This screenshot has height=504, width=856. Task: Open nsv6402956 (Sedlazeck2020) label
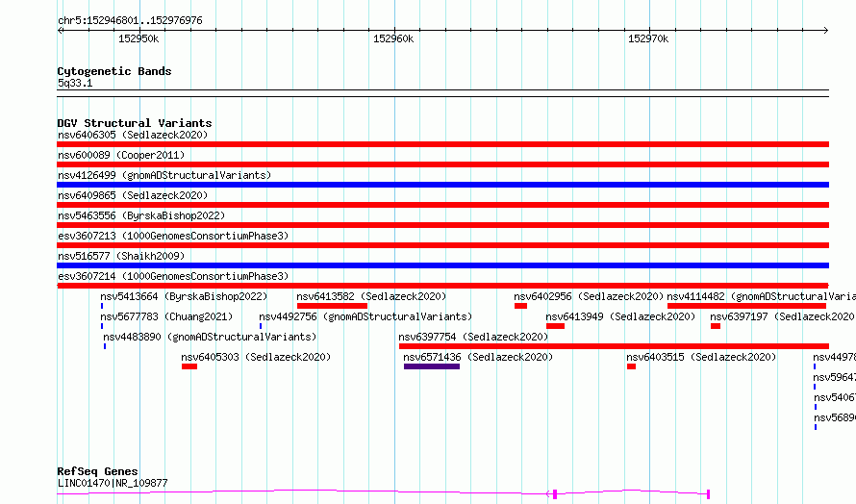pyautogui.click(x=589, y=296)
